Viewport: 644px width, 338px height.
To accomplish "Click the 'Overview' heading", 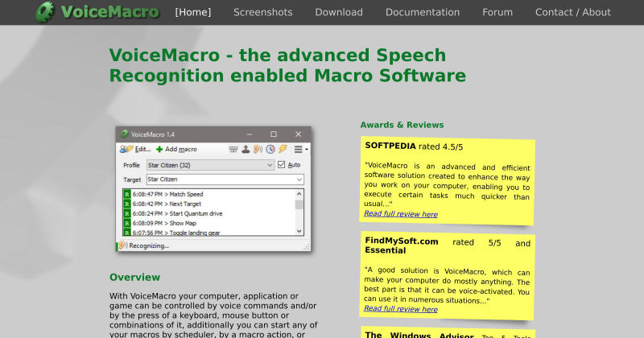I will click(134, 277).
